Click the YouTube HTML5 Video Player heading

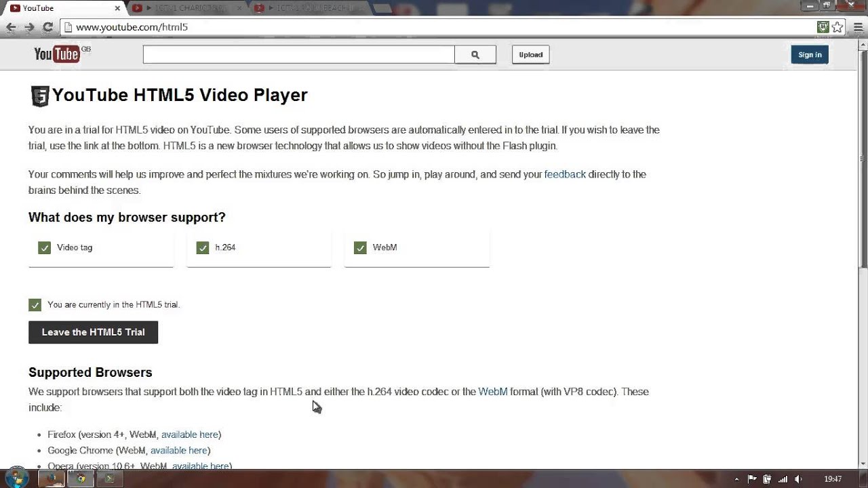[180, 95]
